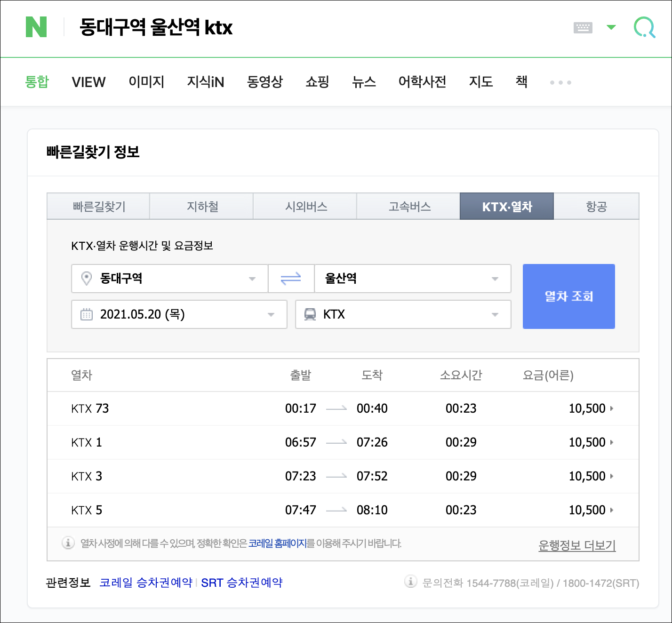Select the 지하철 transport tab
Screen dimensions: 672x623
pyautogui.click(x=202, y=206)
